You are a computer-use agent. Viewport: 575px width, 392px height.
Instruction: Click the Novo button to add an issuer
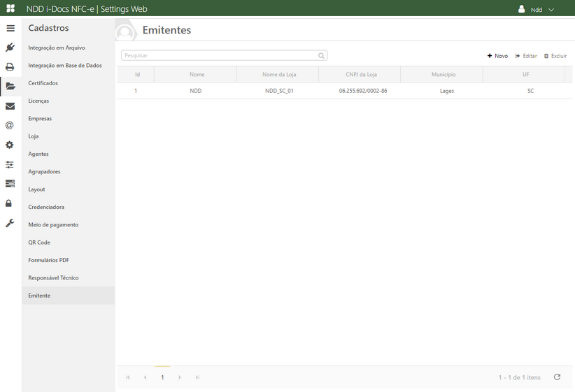[x=497, y=56]
